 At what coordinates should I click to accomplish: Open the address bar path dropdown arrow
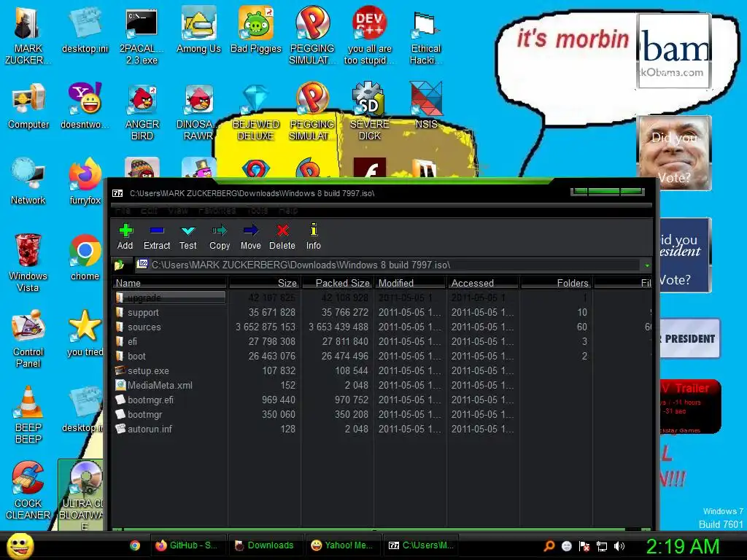coord(647,265)
